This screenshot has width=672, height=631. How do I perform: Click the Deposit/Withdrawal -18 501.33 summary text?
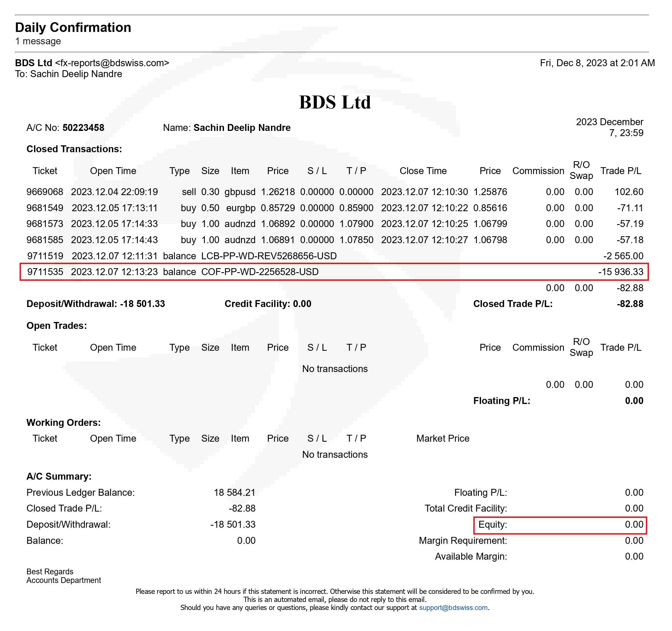click(x=96, y=304)
